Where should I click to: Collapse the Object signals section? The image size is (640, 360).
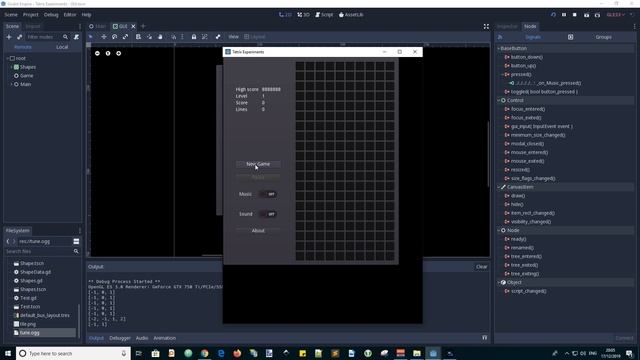[498, 282]
